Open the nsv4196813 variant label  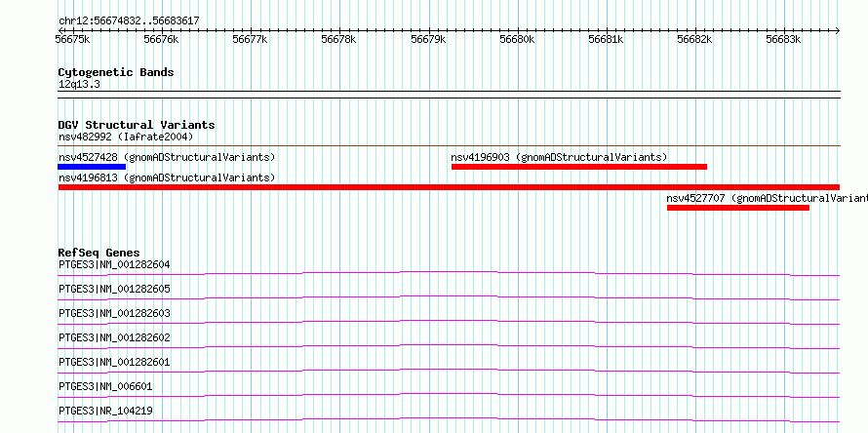click(x=167, y=177)
